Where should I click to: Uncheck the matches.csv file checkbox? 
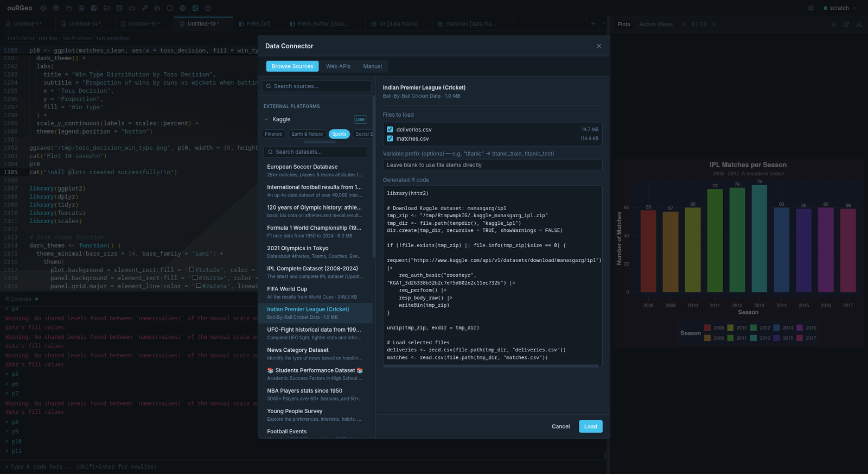point(390,139)
